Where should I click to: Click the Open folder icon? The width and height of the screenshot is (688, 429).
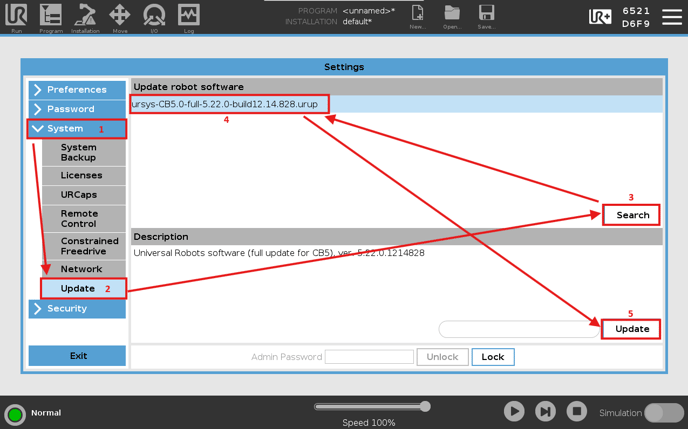(x=452, y=17)
